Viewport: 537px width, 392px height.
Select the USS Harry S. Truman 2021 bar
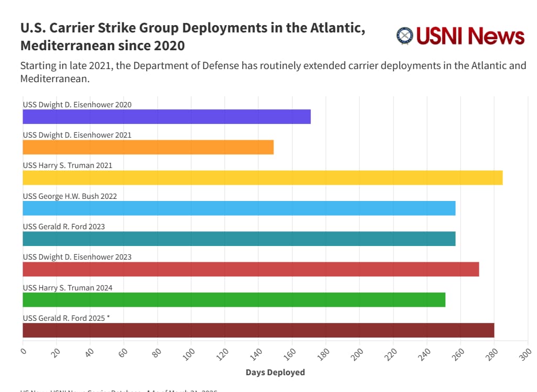tap(262, 178)
